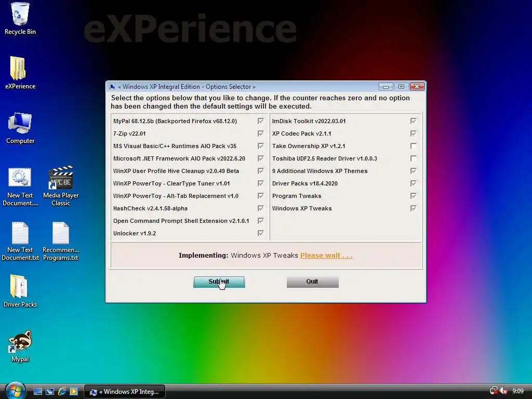
Task: Click the Options Selector title bar icon
Action: coord(112,87)
